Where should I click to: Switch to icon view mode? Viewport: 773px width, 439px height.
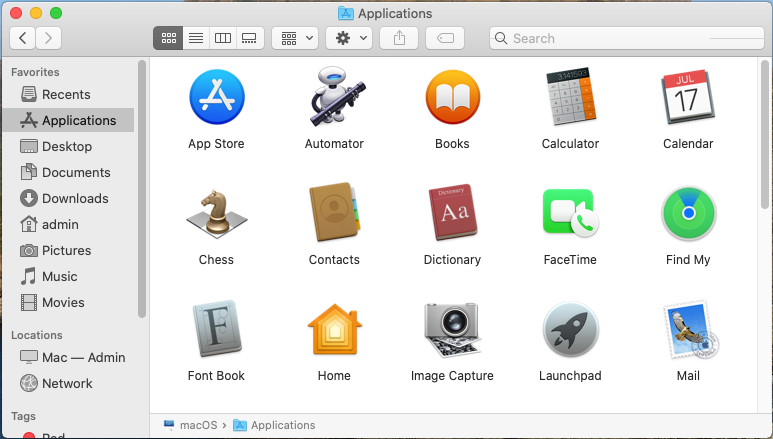(x=168, y=38)
